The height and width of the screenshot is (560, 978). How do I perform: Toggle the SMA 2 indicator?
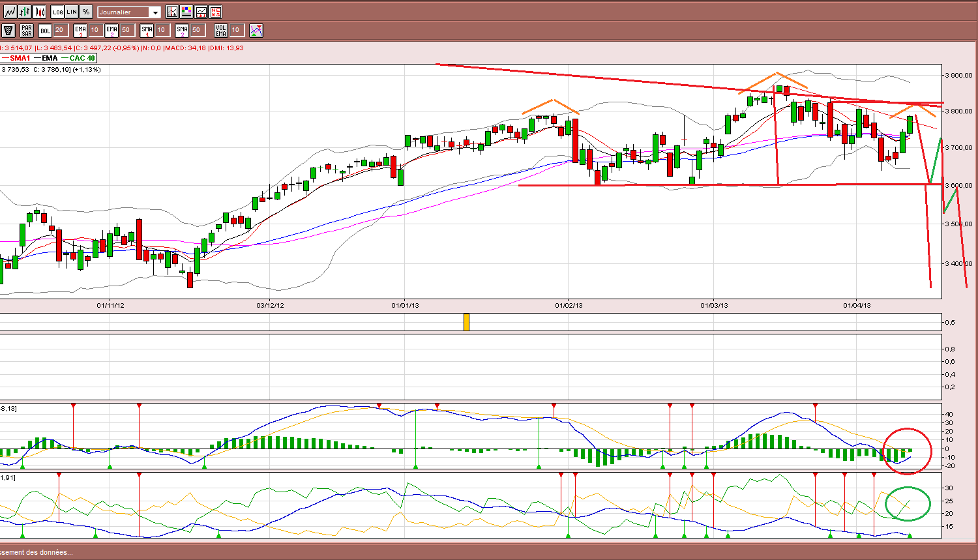[x=182, y=30]
